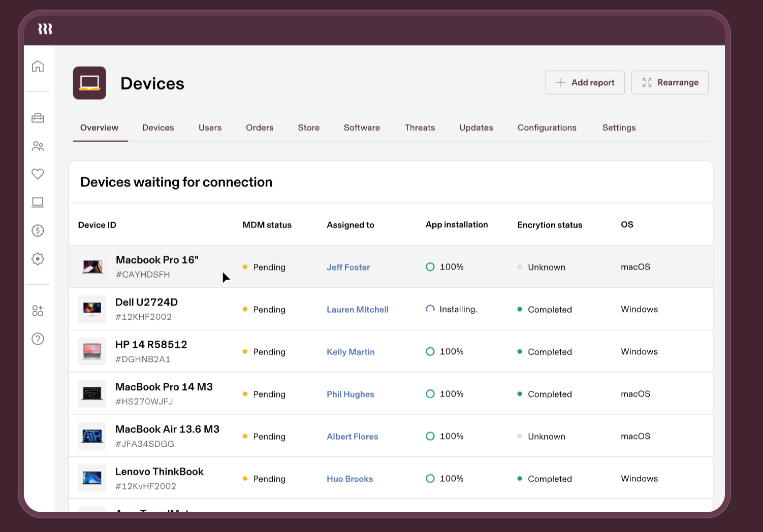The height and width of the screenshot is (532, 763).
Task: Open Help with the question mark icon
Action: point(38,339)
